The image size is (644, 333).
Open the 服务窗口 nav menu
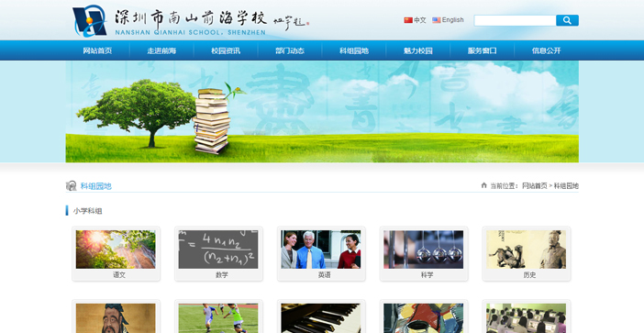482,51
